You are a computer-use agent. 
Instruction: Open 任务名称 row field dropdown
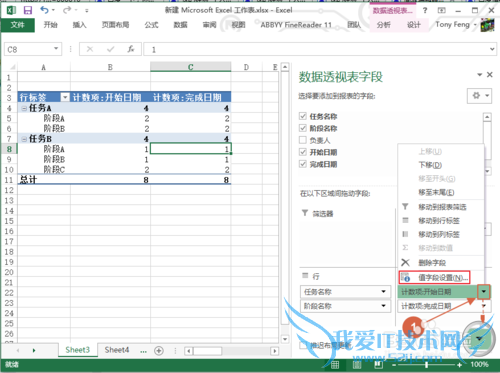coord(383,292)
